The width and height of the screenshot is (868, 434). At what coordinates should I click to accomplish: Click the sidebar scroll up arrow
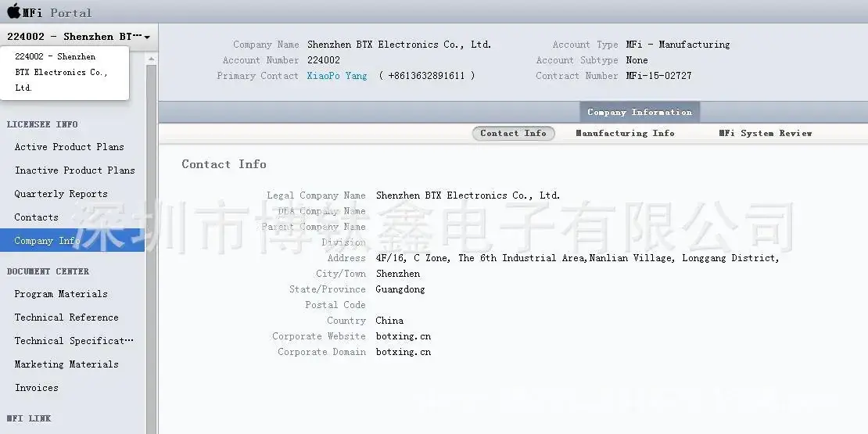[x=151, y=58]
